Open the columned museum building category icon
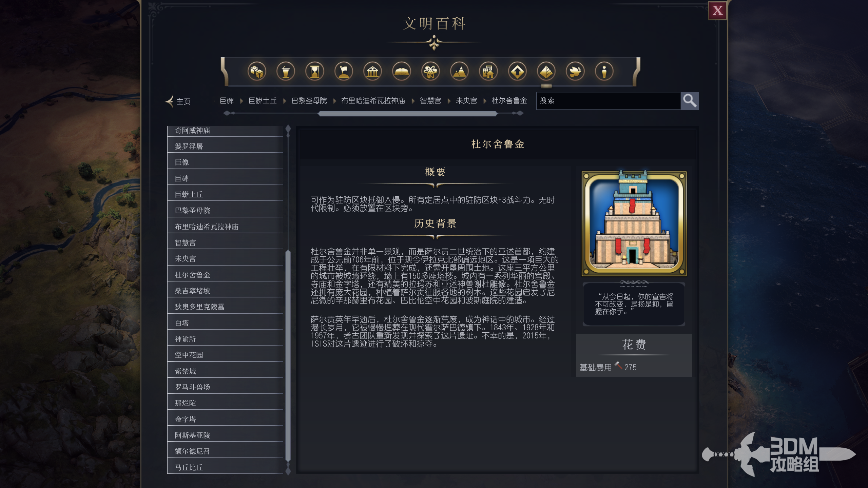The width and height of the screenshot is (868, 488). pos(372,72)
